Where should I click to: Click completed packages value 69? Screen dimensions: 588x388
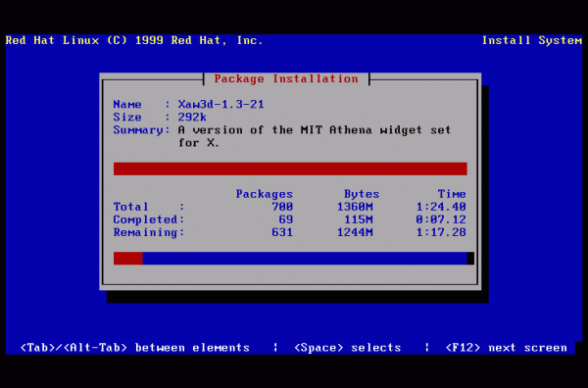click(286, 219)
